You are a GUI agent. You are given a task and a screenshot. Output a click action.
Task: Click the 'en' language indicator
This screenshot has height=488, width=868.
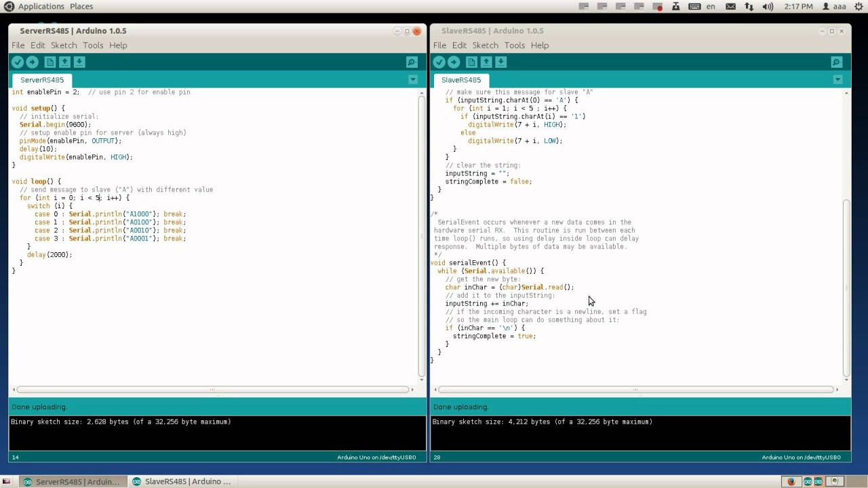click(x=711, y=7)
